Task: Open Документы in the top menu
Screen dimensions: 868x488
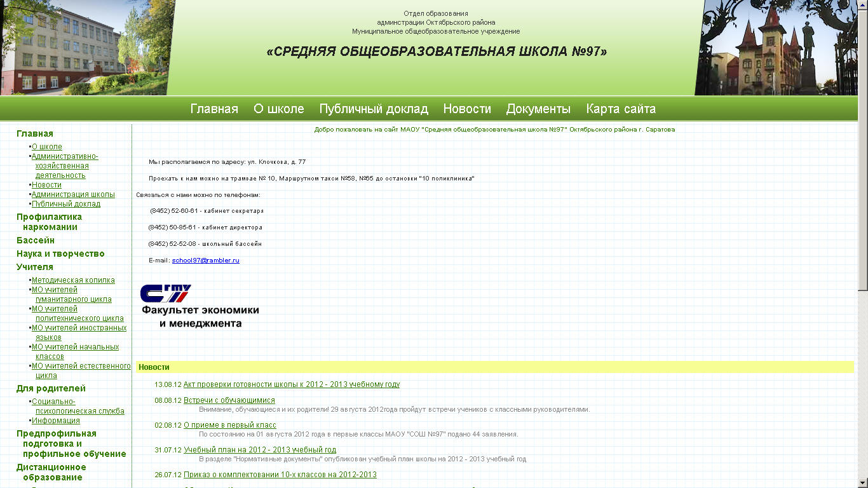Action: click(x=538, y=109)
